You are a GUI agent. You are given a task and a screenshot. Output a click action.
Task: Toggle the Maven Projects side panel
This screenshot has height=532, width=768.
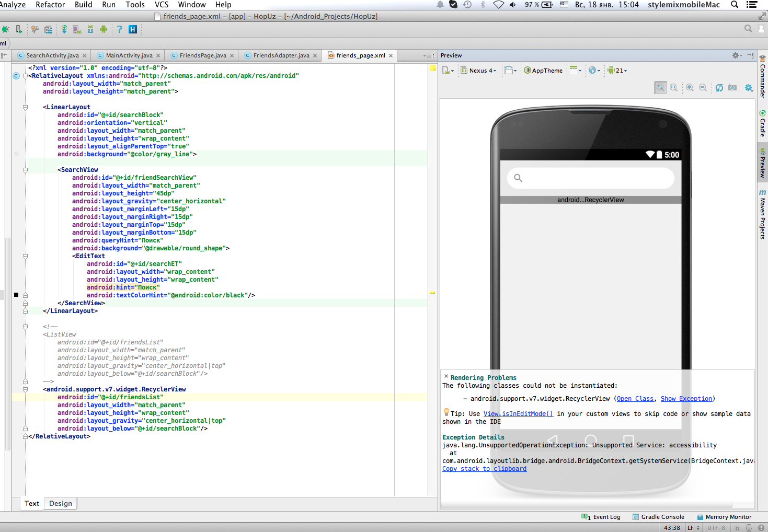[763, 214]
